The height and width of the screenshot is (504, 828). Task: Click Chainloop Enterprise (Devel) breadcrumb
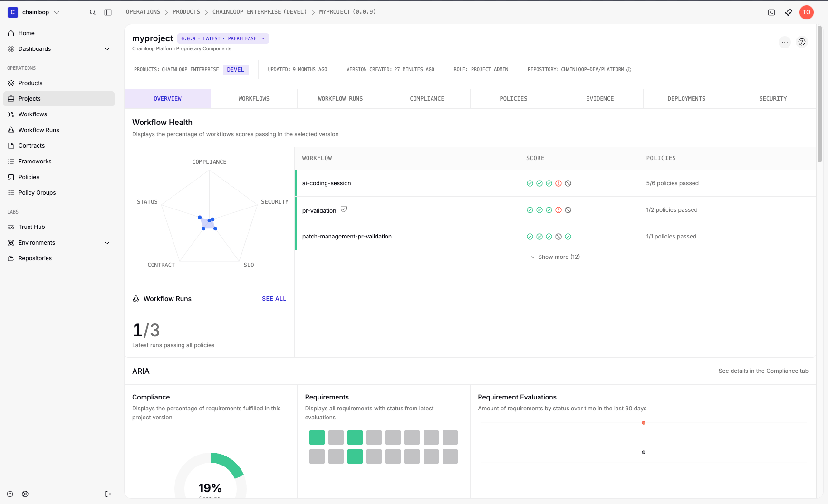click(260, 12)
